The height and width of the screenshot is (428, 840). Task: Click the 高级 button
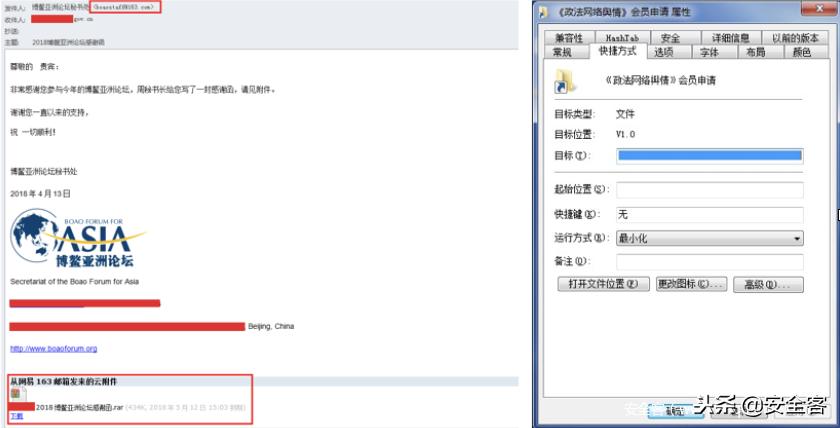[x=768, y=284]
